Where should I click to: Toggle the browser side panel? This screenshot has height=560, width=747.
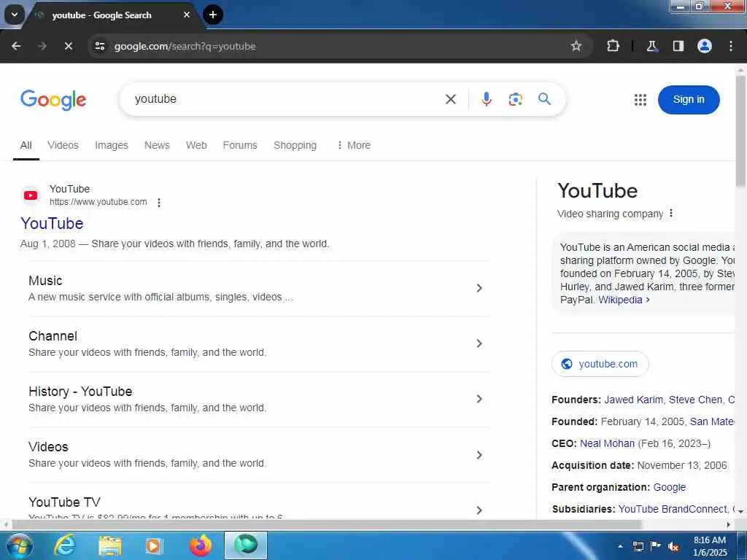coord(678,46)
